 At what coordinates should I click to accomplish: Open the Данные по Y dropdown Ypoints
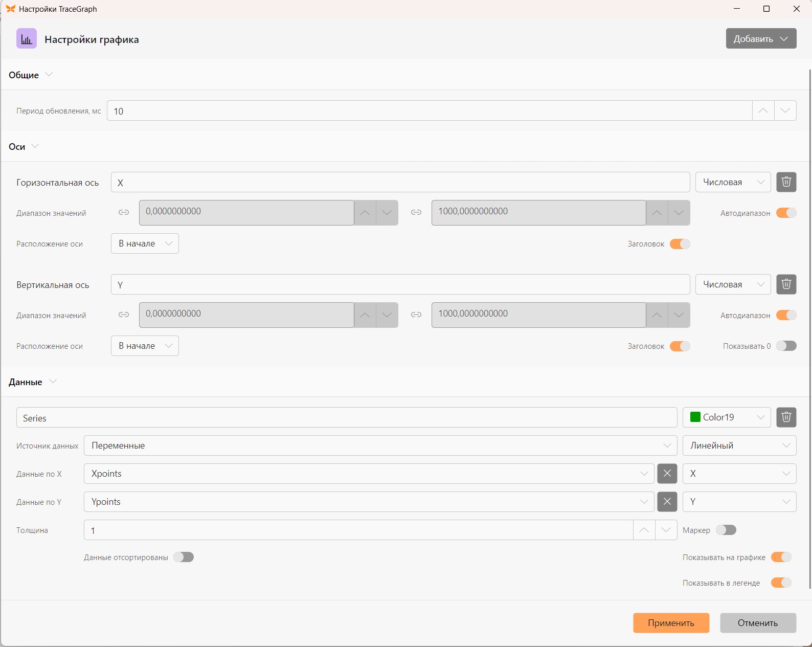[369, 502]
